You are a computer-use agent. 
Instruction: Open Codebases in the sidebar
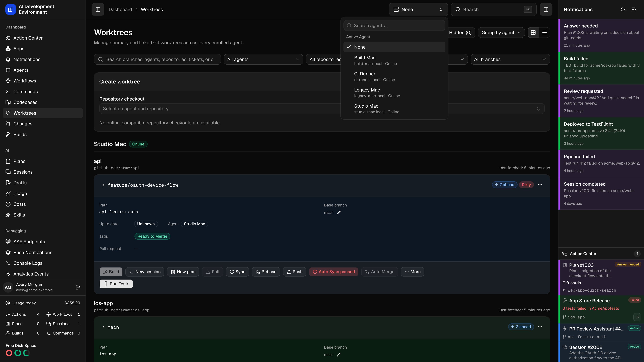tap(43, 102)
